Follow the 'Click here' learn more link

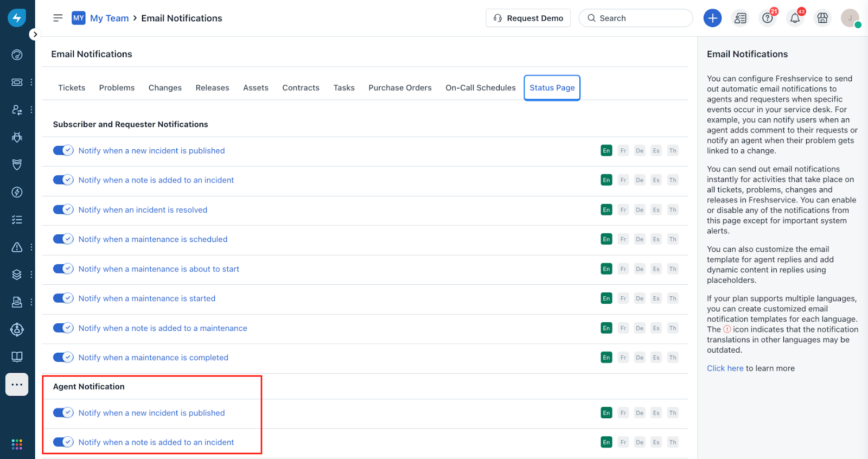click(x=725, y=368)
